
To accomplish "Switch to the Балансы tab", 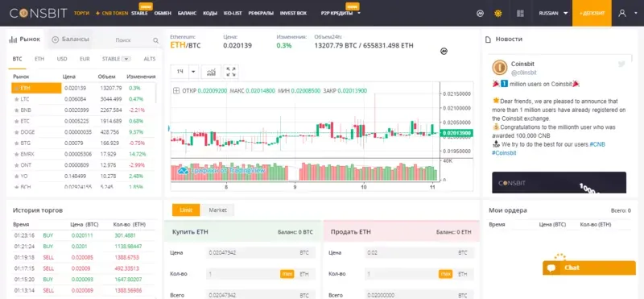I will (71, 39).
